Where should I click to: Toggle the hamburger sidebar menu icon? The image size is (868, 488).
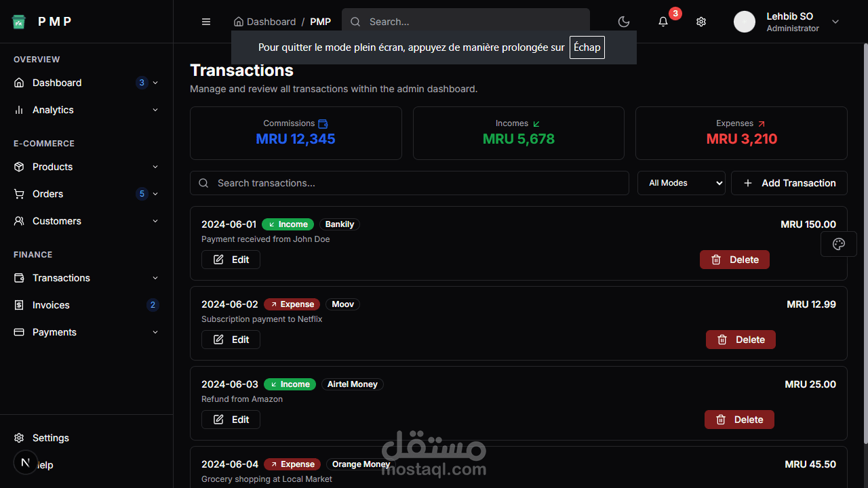tap(206, 22)
